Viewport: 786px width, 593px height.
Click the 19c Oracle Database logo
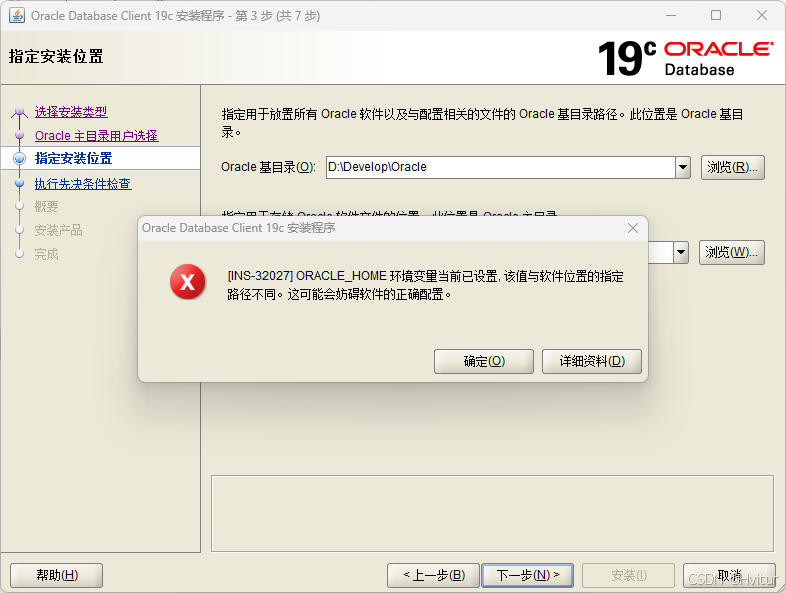[x=686, y=59]
